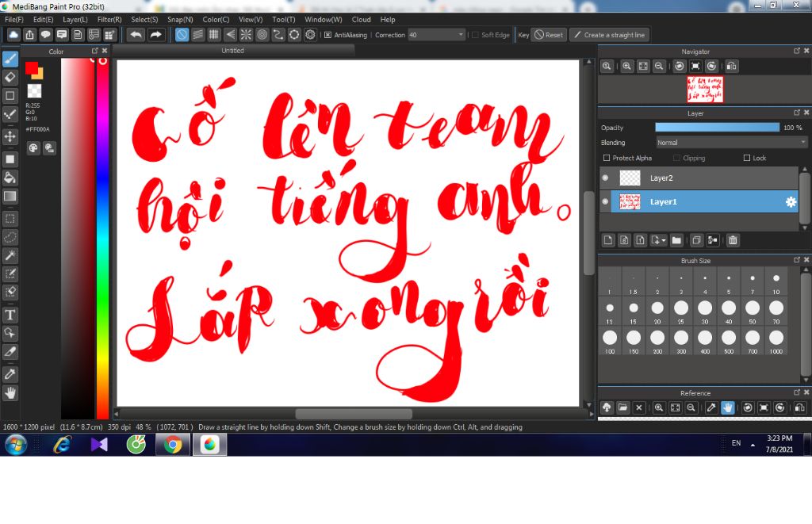Open the Blending mode dropdown

tap(731, 143)
